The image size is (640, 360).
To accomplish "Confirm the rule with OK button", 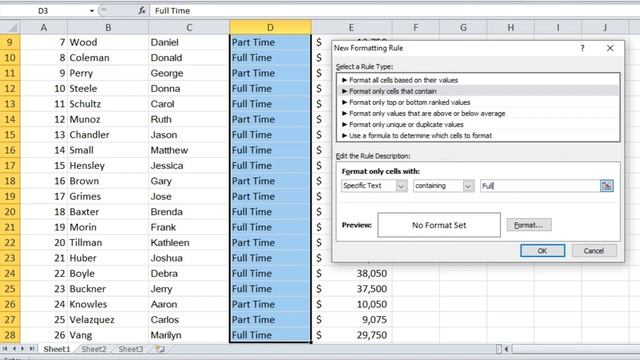I will pos(542,251).
